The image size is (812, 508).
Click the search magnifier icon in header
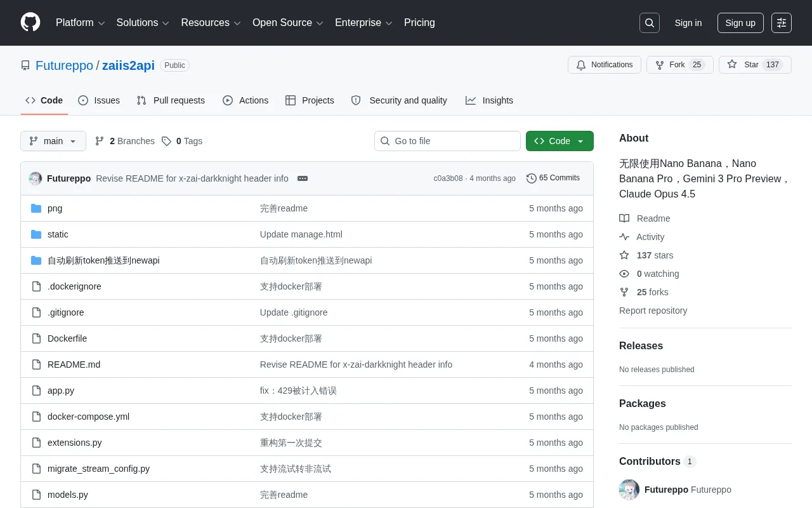coord(650,23)
